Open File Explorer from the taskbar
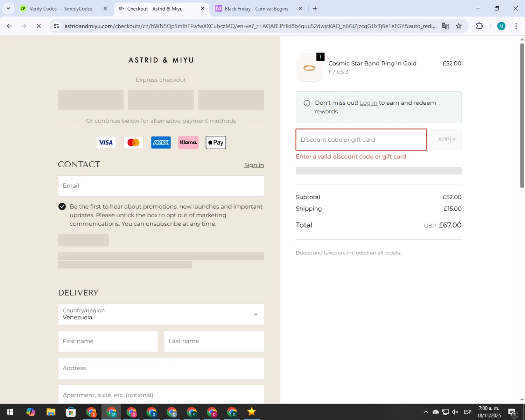The width and height of the screenshot is (525, 420). pos(51,412)
